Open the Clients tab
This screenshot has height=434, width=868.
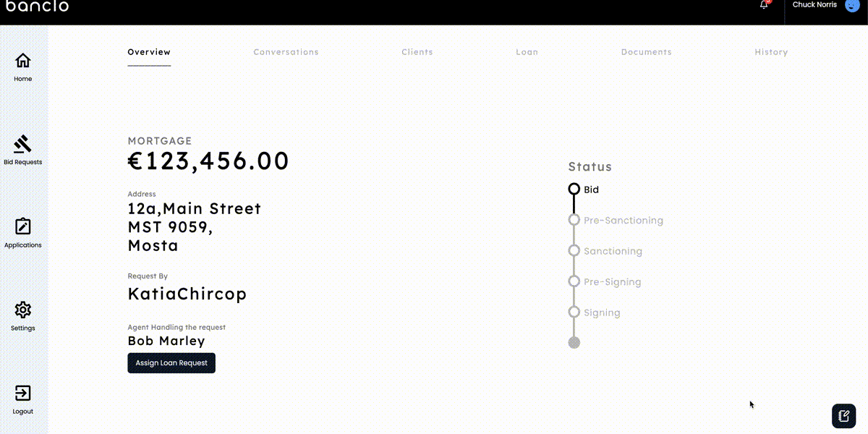pos(417,52)
